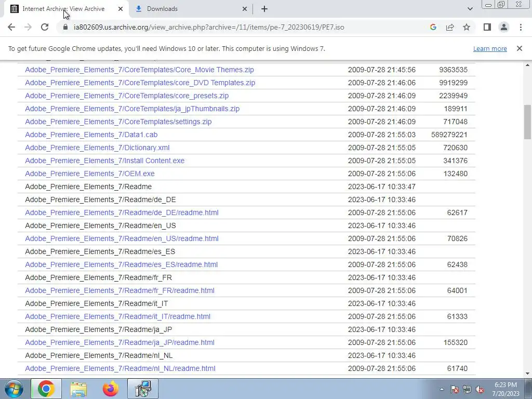The image size is (532, 399).
Task: Download core_presets.zip file link
Action: [x=127, y=96]
